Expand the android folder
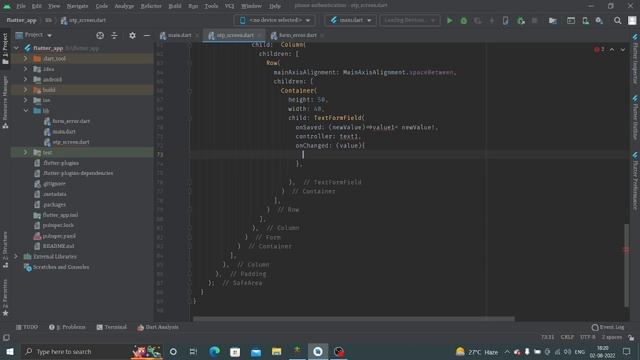The height and width of the screenshot is (360, 640). coord(26,79)
